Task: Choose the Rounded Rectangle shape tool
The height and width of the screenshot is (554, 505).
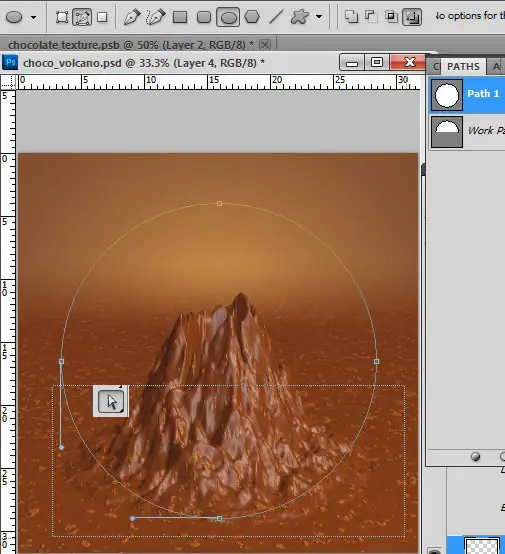Action: coord(204,17)
